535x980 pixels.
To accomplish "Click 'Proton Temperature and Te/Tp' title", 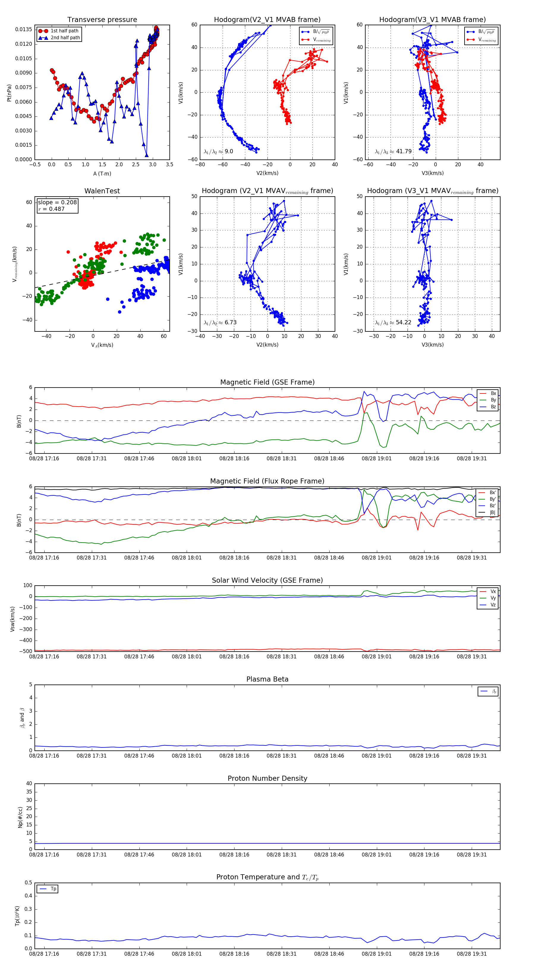I will pos(267,877).
